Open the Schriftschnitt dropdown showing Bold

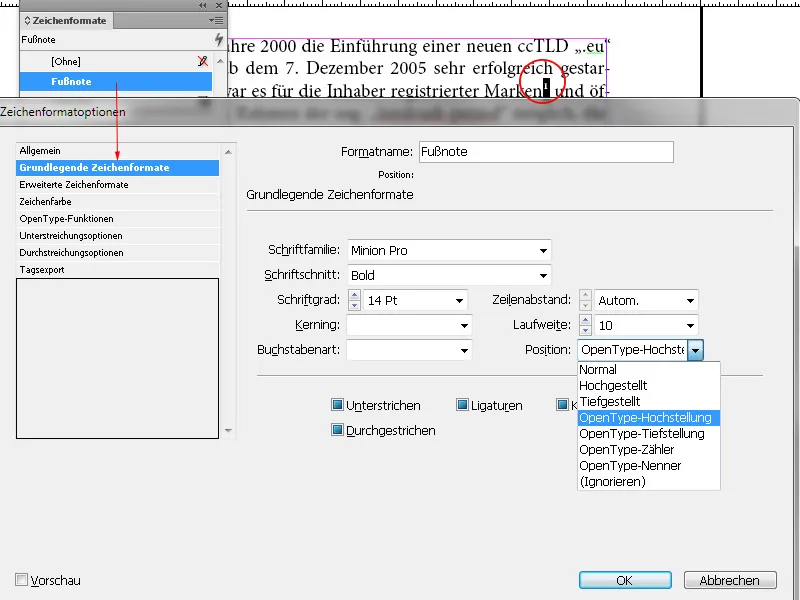[543, 276]
